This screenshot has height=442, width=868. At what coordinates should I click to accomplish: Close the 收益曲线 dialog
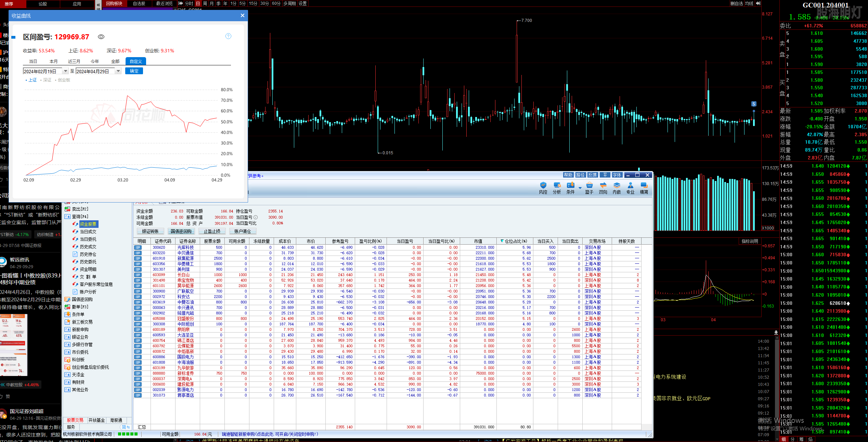[x=243, y=15]
